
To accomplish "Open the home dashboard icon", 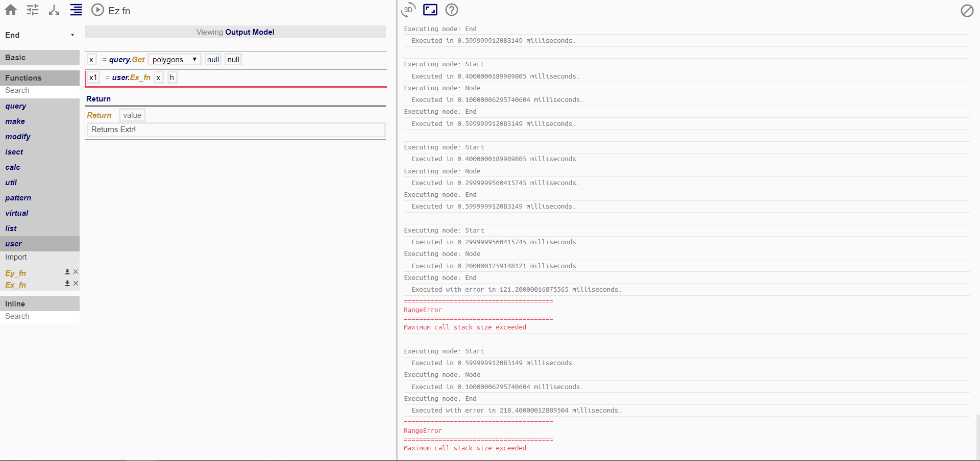I will click(10, 10).
